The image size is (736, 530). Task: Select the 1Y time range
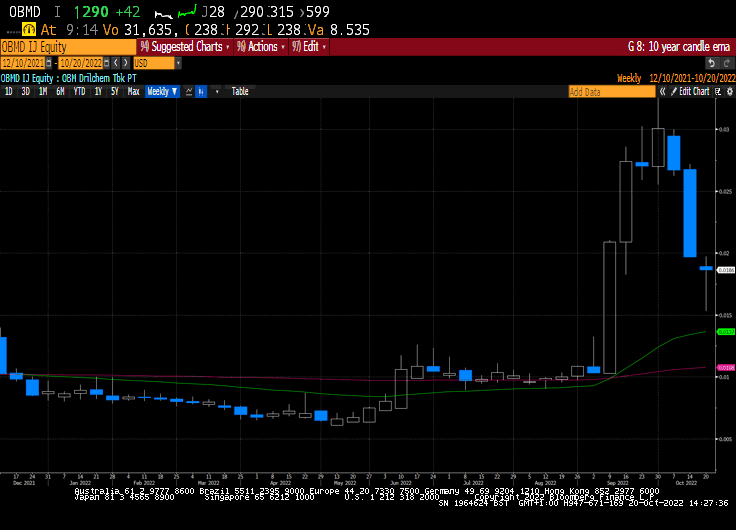[98, 92]
